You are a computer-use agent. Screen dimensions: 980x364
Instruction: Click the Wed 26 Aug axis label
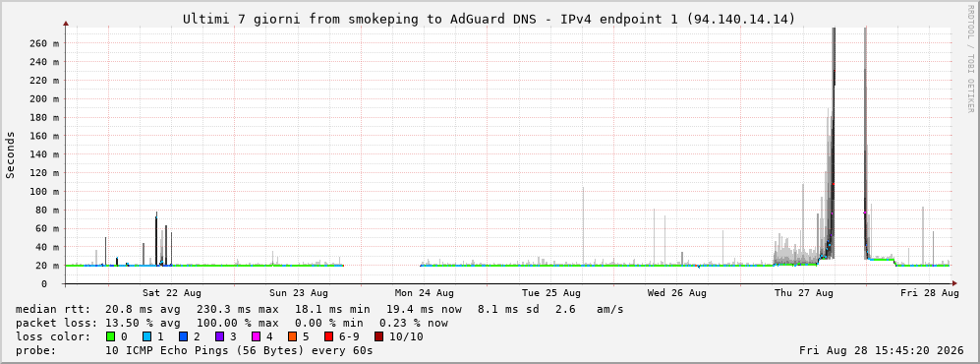click(x=677, y=293)
